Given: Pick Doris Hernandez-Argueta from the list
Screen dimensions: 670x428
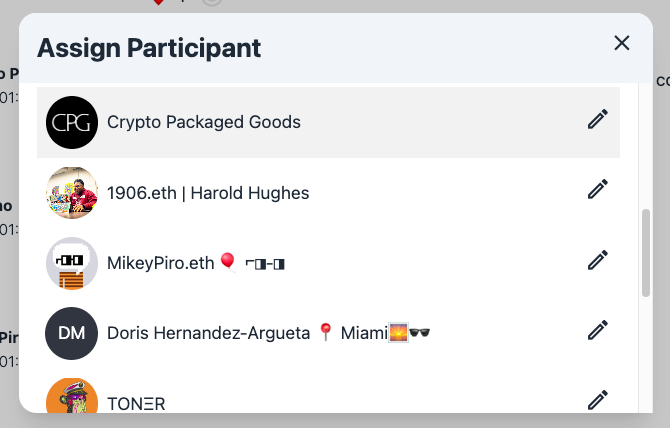Looking at the screenshot, I should [x=209, y=333].
